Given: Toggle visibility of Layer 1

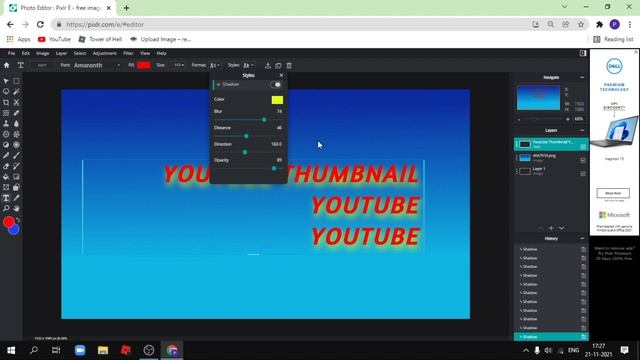Looking at the screenshot, I should (583, 173).
